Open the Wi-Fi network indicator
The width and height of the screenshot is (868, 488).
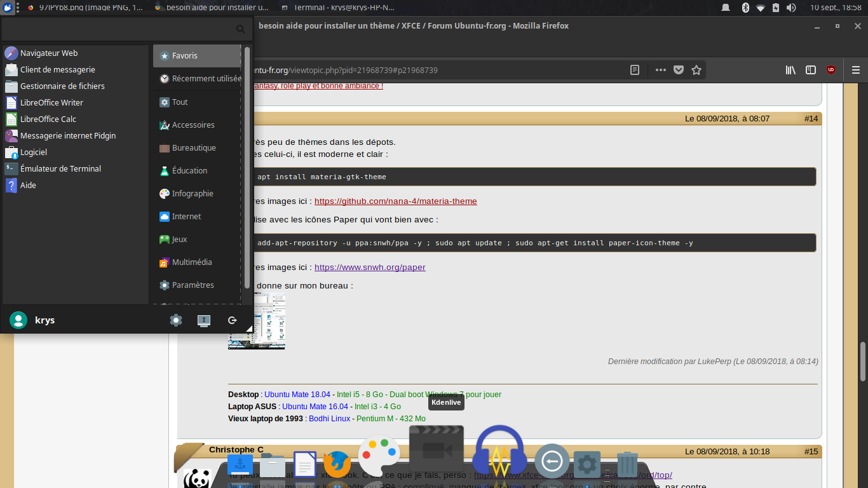(761, 8)
